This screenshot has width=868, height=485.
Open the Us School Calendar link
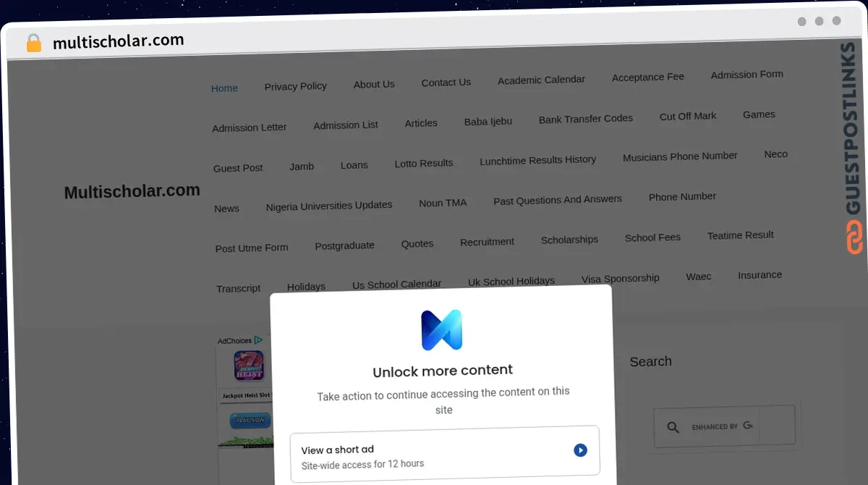(x=396, y=284)
